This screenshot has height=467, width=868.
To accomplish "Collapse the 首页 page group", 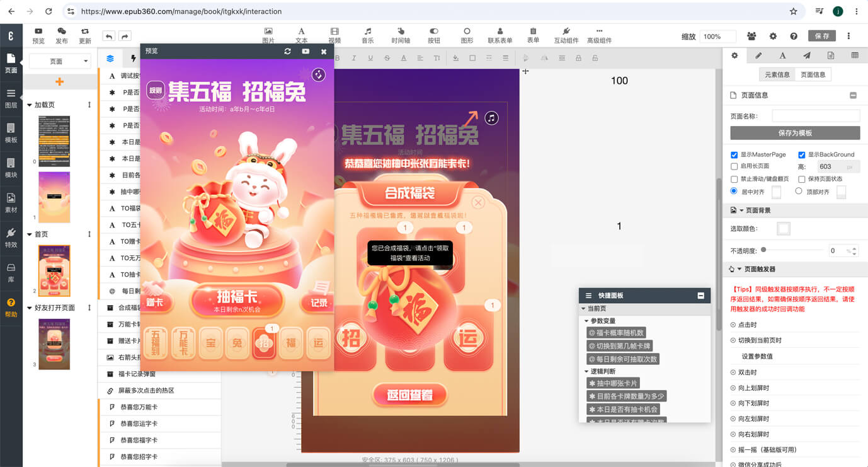I will [30, 234].
